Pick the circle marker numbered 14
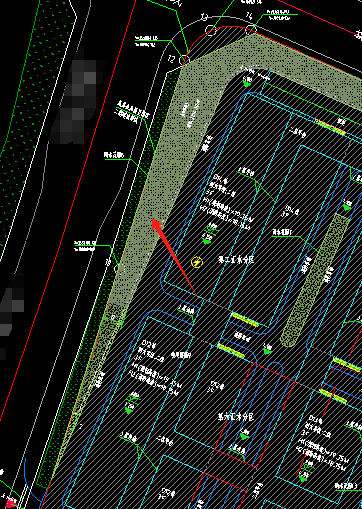The image size is (362, 509). pos(251,30)
